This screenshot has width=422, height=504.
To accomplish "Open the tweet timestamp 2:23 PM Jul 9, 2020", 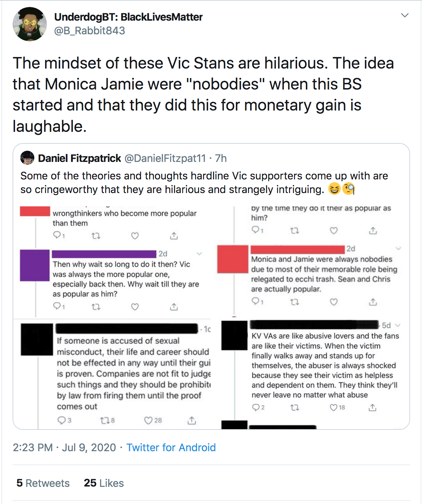I will (64, 447).
